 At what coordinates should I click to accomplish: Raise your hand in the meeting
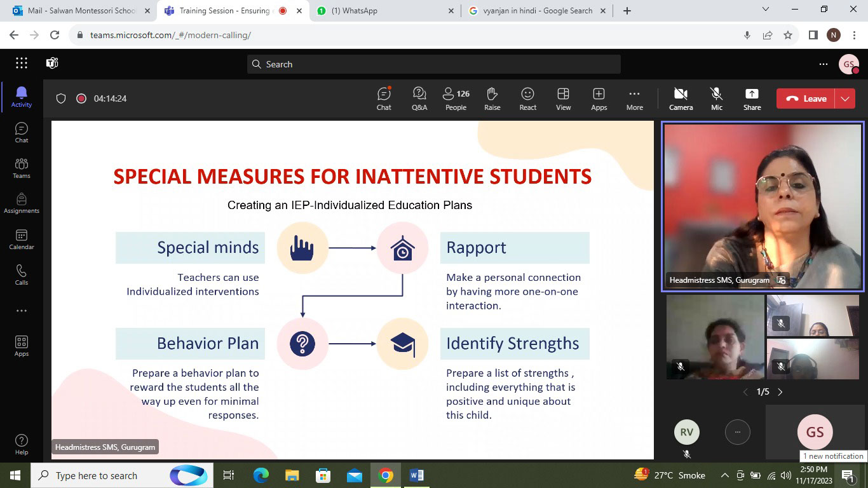point(492,98)
